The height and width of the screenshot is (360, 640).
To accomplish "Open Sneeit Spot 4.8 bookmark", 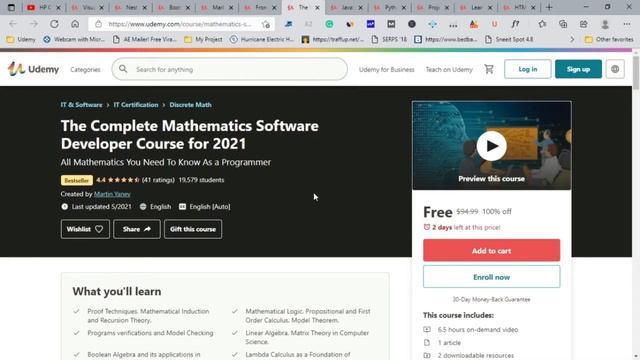I will pos(509,39).
